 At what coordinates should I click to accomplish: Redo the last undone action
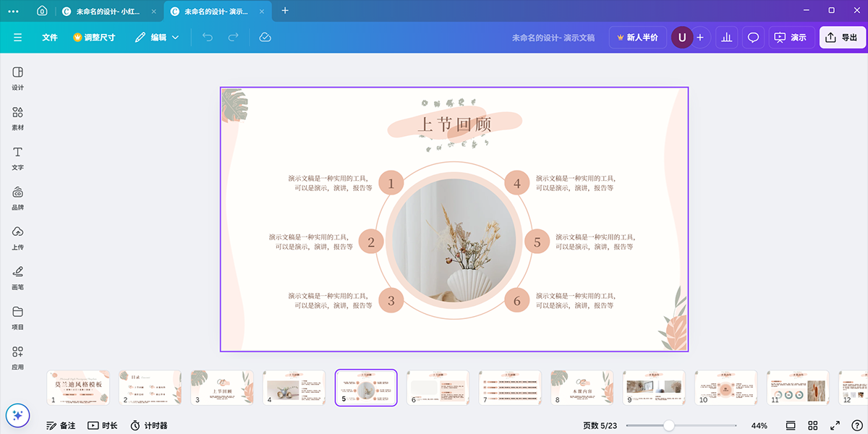tap(233, 37)
